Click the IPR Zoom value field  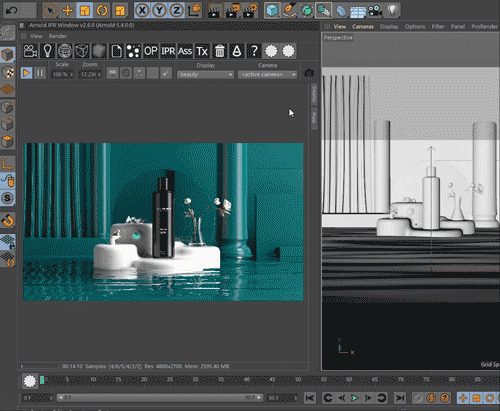coord(90,74)
